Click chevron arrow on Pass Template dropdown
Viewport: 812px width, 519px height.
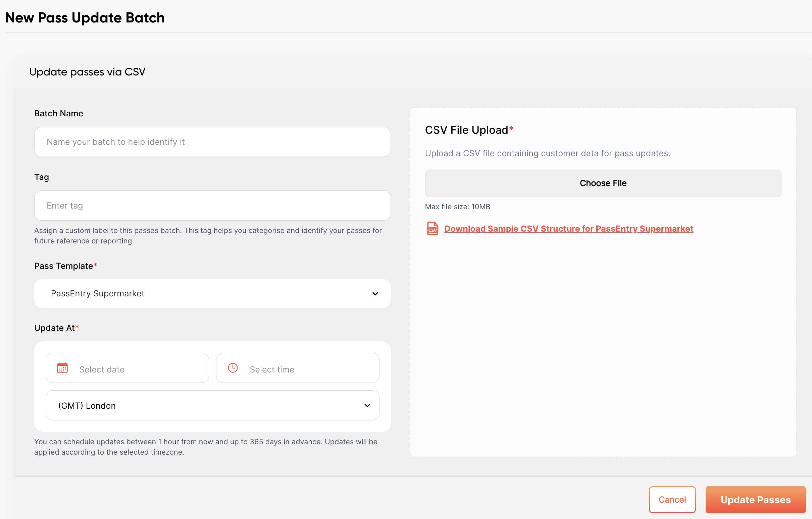[x=375, y=294]
